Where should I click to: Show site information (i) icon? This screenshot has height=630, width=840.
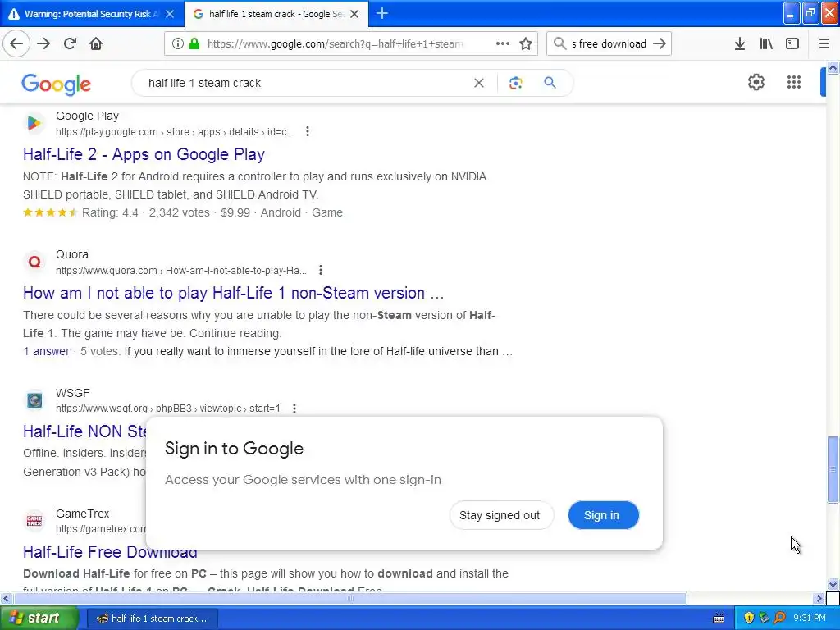click(x=178, y=43)
